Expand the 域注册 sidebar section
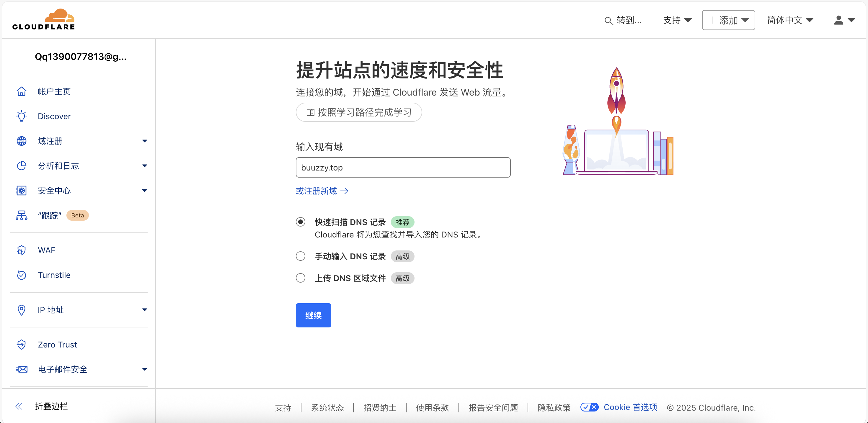Image resolution: width=868 pixels, height=423 pixels. (x=145, y=141)
